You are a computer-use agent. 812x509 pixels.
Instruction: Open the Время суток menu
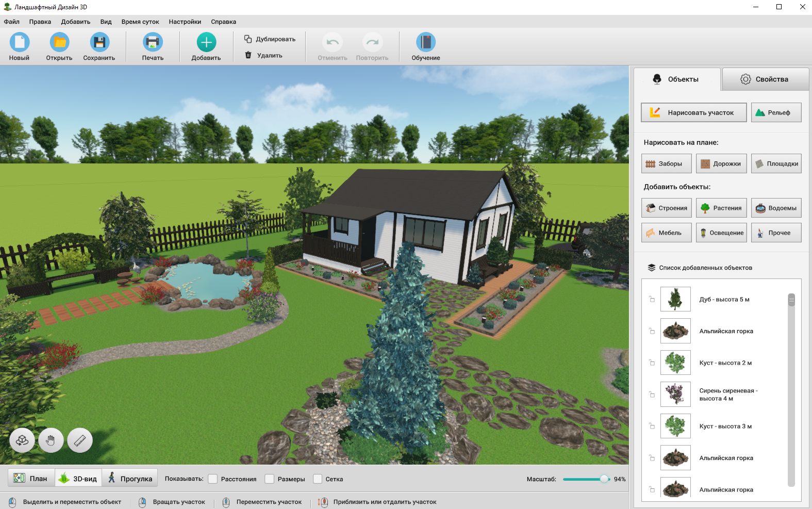(140, 22)
